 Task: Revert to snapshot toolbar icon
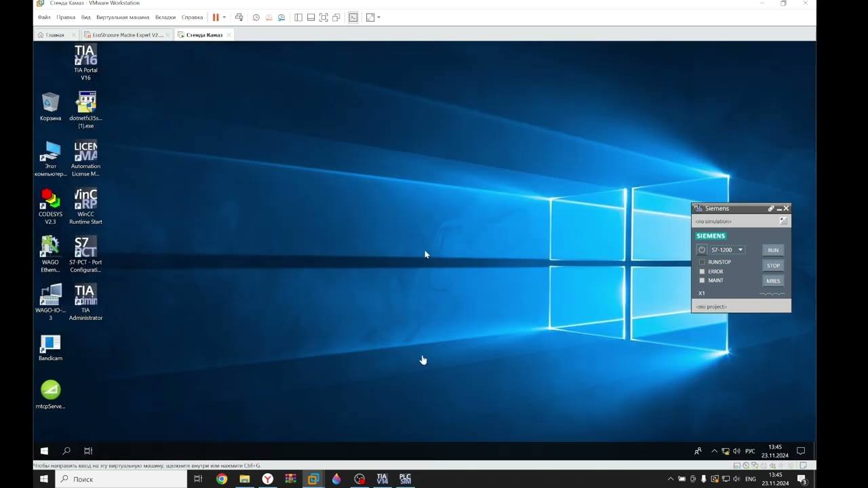(x=269, y=18)
